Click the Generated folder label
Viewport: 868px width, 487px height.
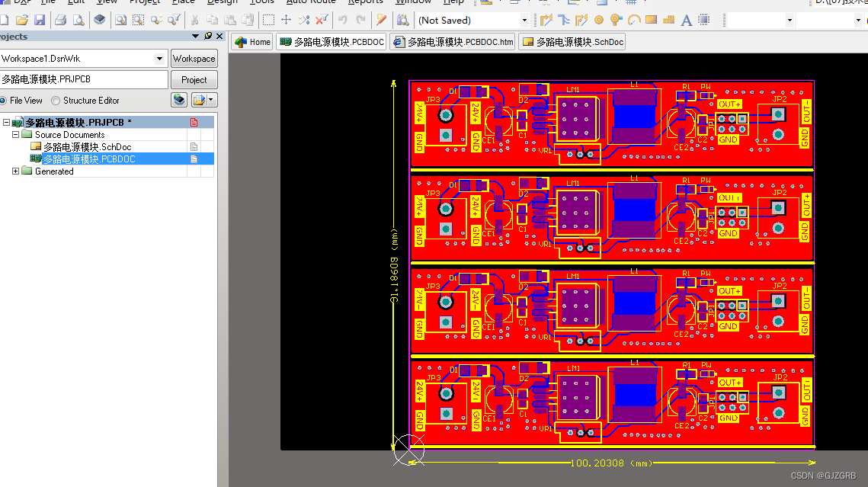pyautogui.click(x=54, y=171)
